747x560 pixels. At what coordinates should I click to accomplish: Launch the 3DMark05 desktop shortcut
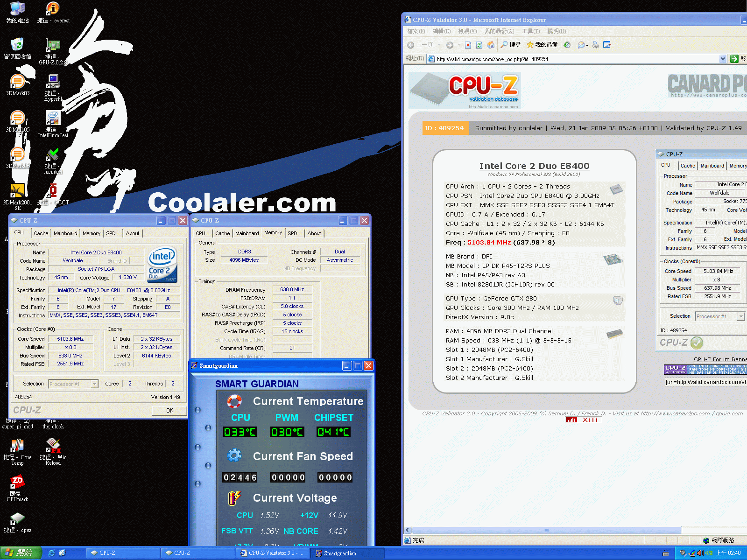17,121
